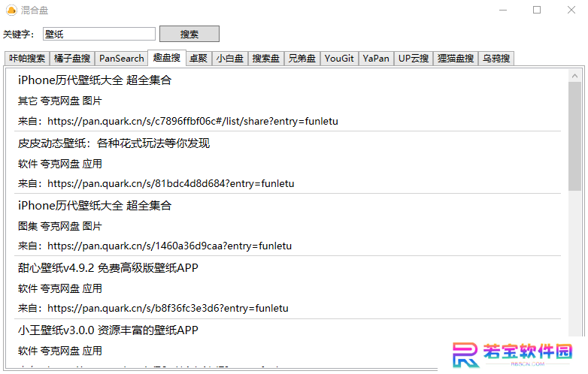Select the 趣盘搜 tab
This screenshot has height=374, width=588.
point(167,58)
